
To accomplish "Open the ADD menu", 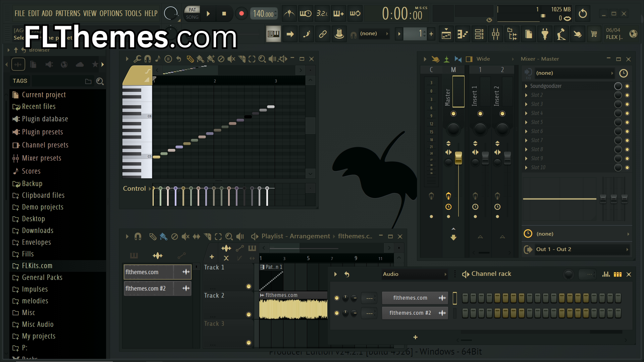I will click(x=47, y=13).
